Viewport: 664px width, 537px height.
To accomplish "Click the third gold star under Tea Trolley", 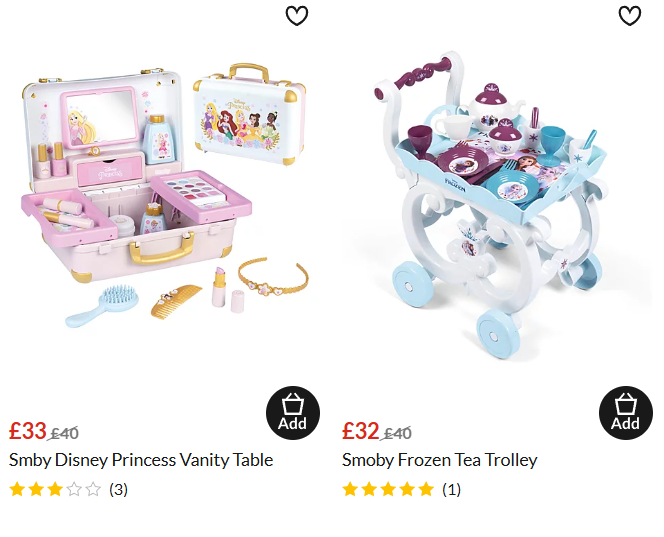I will [x=388, y=489].
